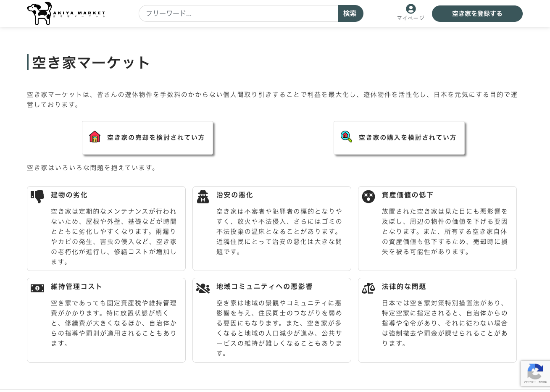The image size is (550, 392).
Task: Click the reCAPTCHA badge
Action: 535,373
